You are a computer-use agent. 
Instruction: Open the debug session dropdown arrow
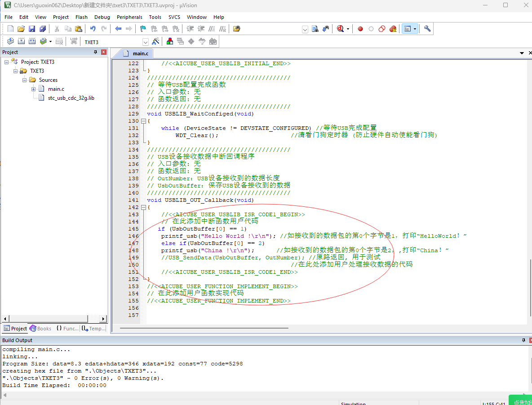pyautogui.click(x=348, y=29)
